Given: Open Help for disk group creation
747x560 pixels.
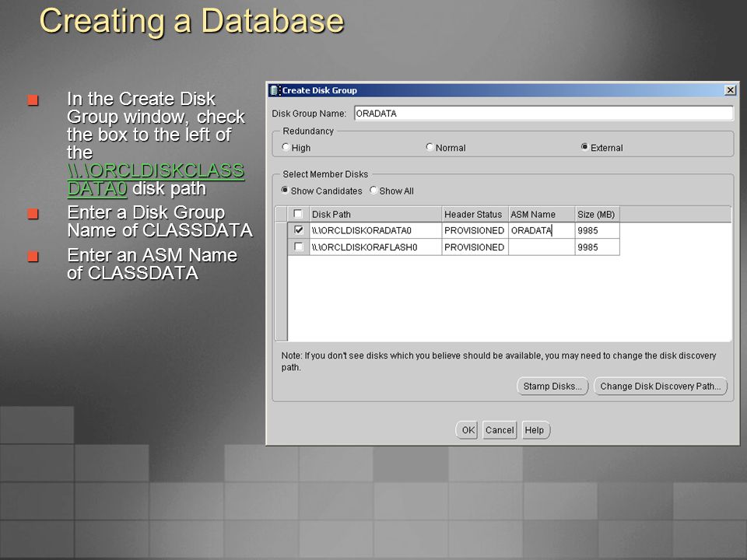Looking at the screenshot, I should pos(535,430).
